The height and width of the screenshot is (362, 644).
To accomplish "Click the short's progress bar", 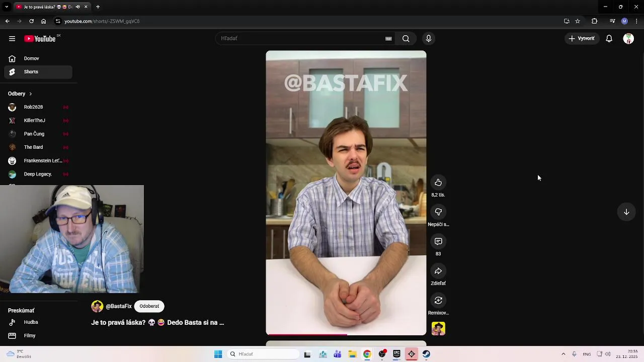I will [346, 334].
